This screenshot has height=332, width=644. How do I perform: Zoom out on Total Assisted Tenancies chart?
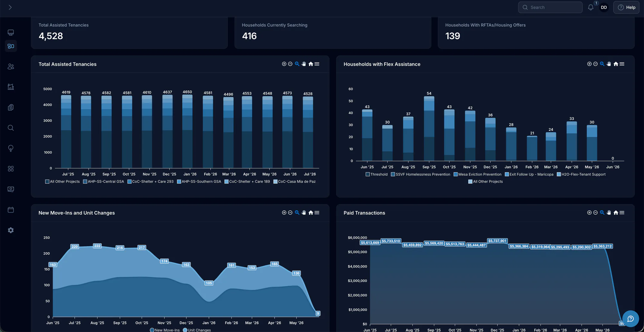click(290, 64)
